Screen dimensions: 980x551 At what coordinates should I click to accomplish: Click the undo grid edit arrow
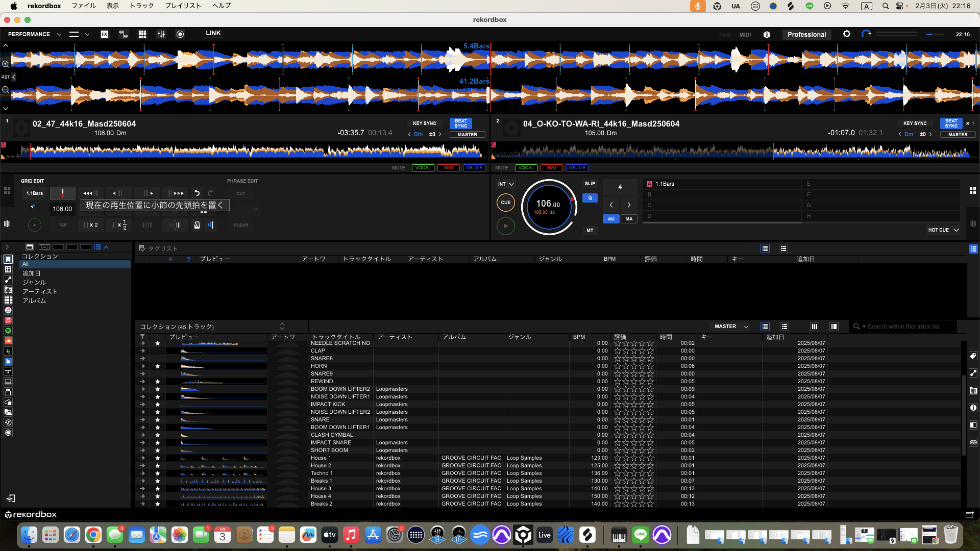pyautogui.click(x=197, y=193)
